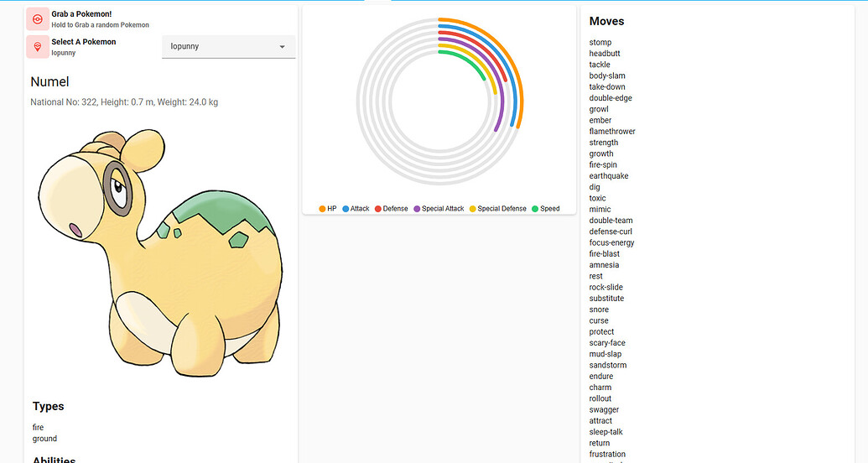868x463 pixels.
Task: Click the 'ground' type entry
Action: pyautogui.click(x=44, y=438)
